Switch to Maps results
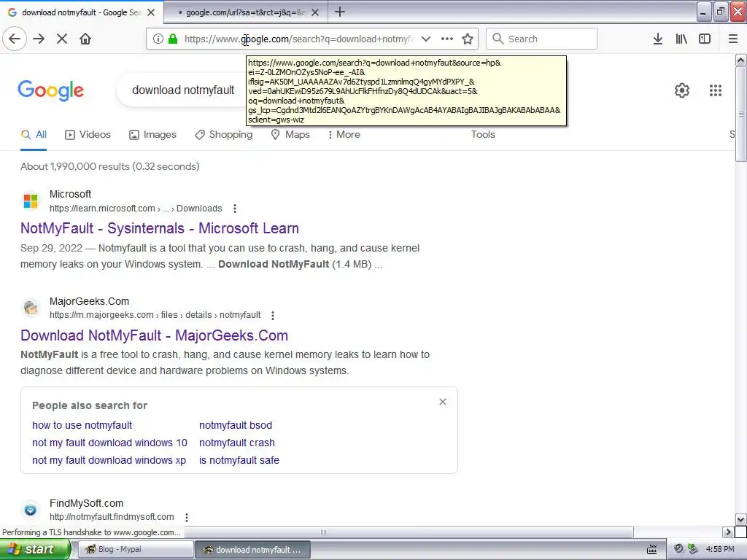Screen dimensions: 747x560 click(x=290, y=135)
